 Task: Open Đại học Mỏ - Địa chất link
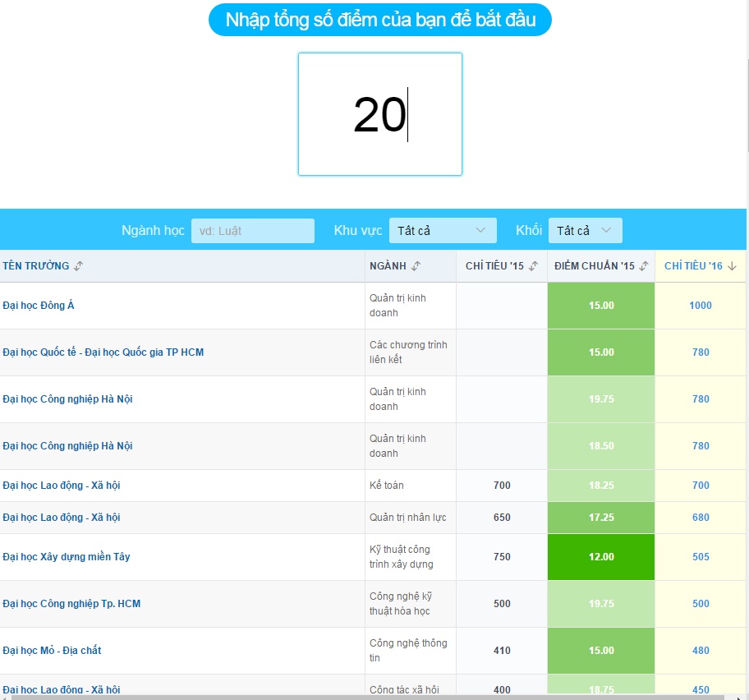(x=52, y=651)
